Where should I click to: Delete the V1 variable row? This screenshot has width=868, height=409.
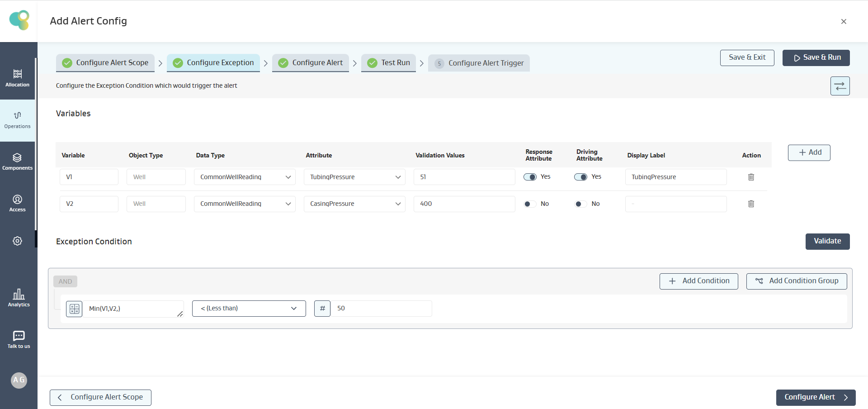(x=751, y=177)
